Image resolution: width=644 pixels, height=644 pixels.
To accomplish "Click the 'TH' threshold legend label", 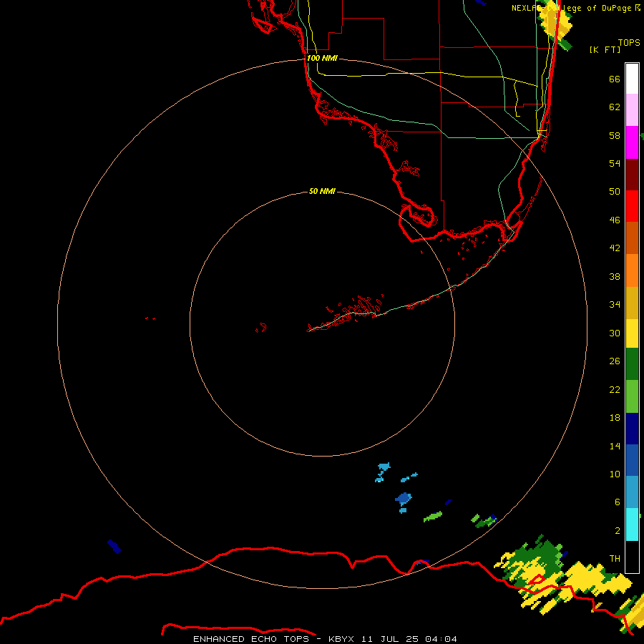I will point(615,559).
